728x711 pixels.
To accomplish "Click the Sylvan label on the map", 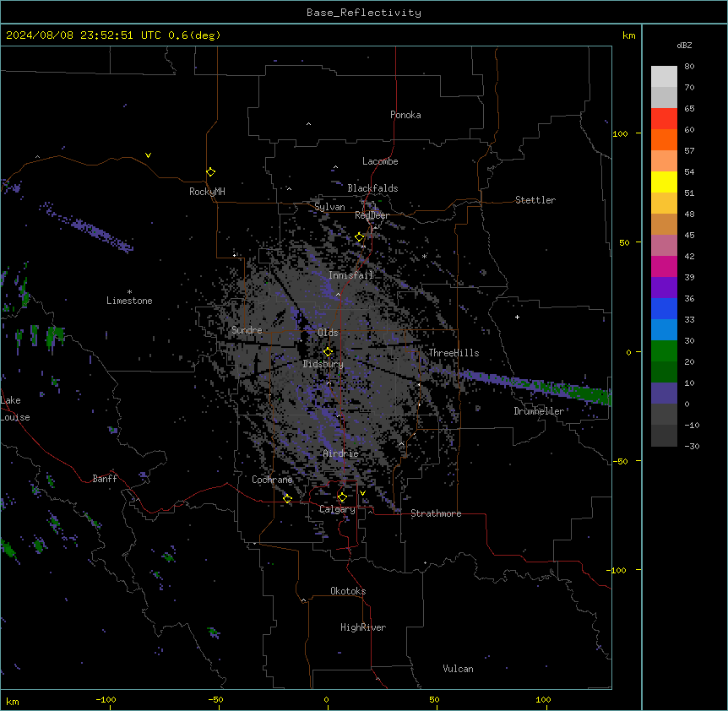I will point(329,207).
